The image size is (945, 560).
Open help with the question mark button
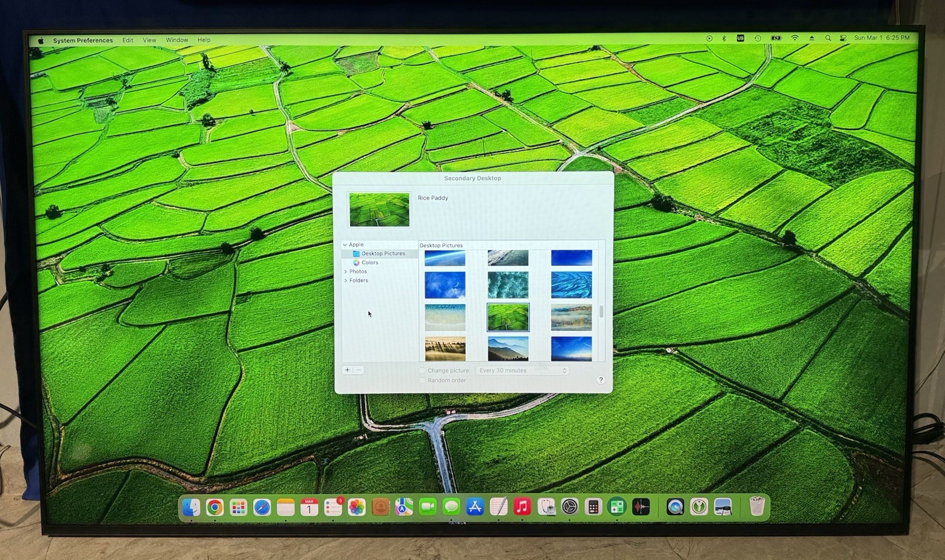point(601,380)
